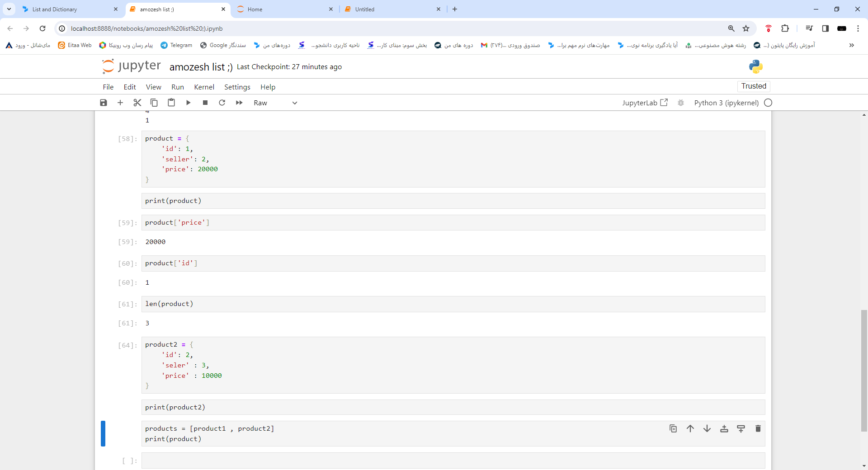Click the print(product2) cell
Image resolution: width=868 pixels, height=470 pixels.
coord(453,407)
